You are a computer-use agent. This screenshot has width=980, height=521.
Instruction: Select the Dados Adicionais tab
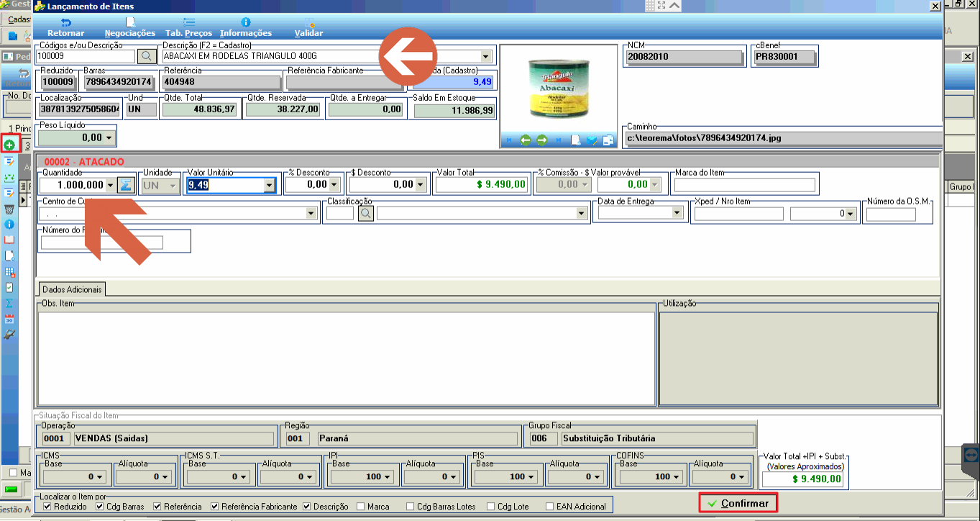pos(72,289)
